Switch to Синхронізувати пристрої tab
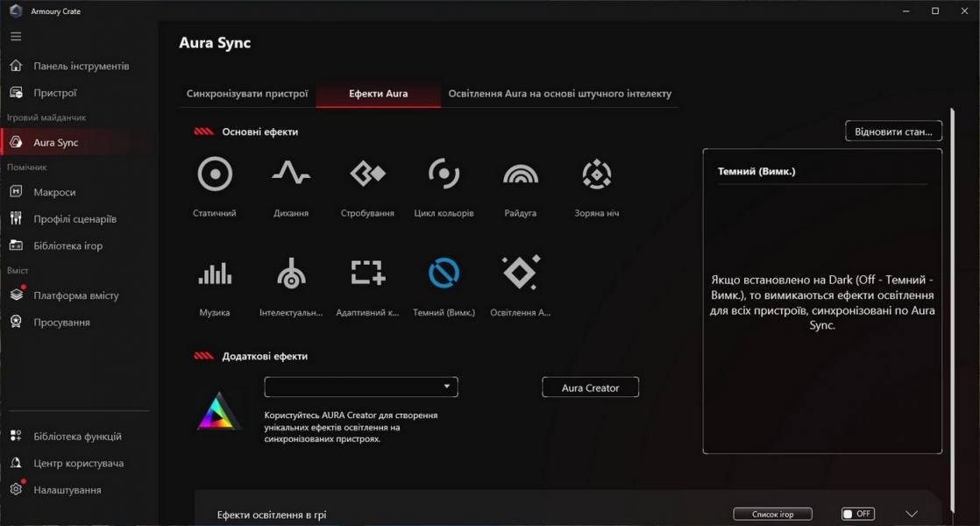Viewport: 980px width, 526px height. [247, 93]
